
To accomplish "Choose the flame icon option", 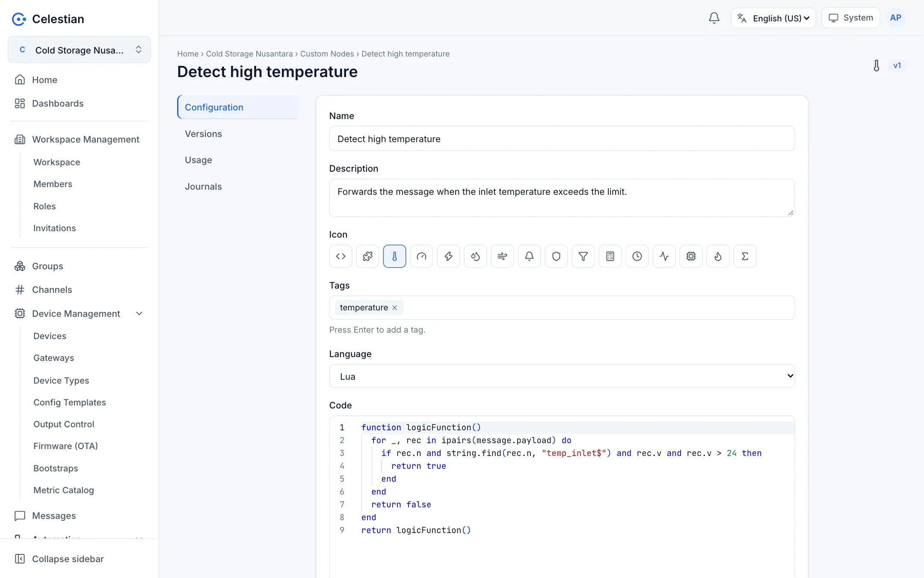I will pyautogui.click(x=718, y=256).
